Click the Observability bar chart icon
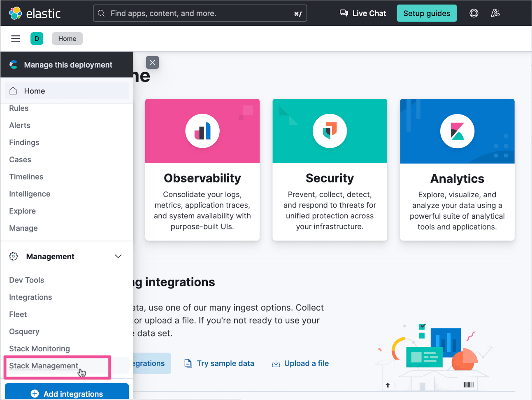This screenshot has height=400, width=532. coord(202,131)
